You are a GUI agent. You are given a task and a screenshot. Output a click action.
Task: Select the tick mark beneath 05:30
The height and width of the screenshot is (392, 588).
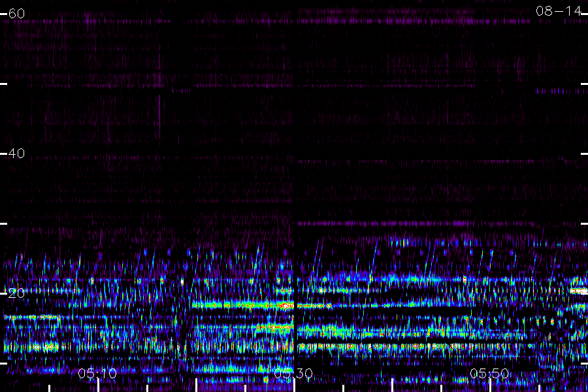295,385
